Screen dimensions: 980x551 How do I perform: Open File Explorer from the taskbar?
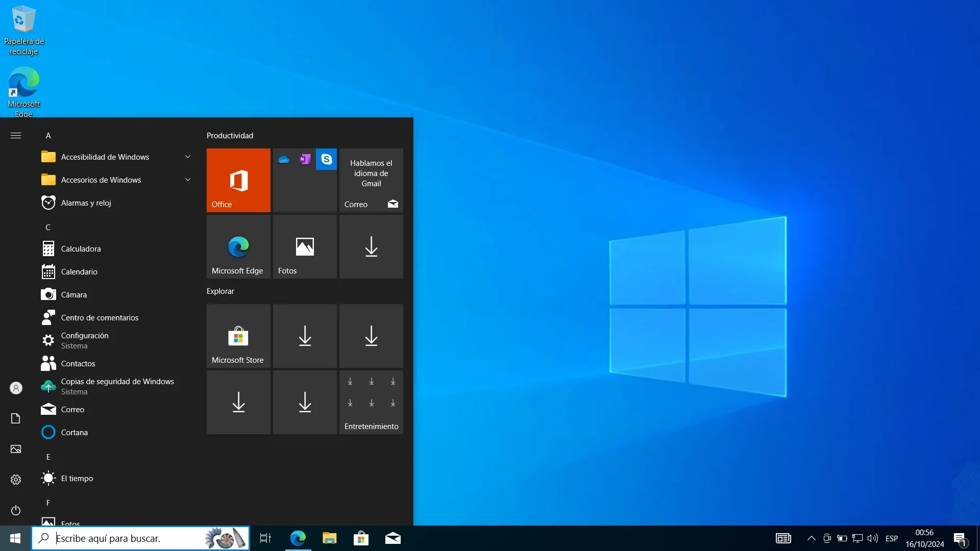click(329, 538)
